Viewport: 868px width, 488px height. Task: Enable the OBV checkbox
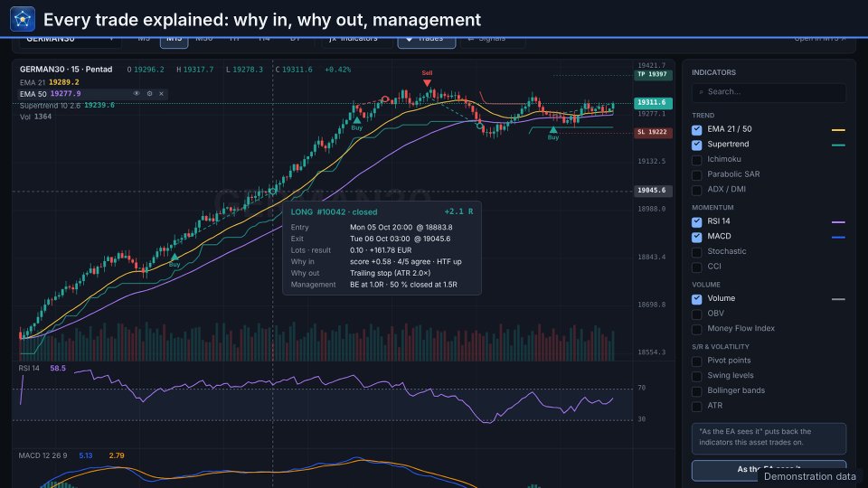[x=697, y=314]
